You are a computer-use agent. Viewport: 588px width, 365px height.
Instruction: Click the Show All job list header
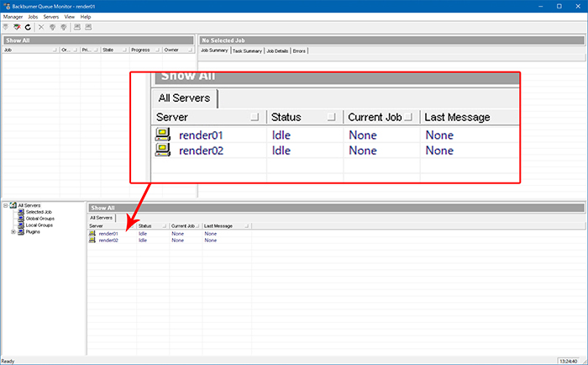98,40
